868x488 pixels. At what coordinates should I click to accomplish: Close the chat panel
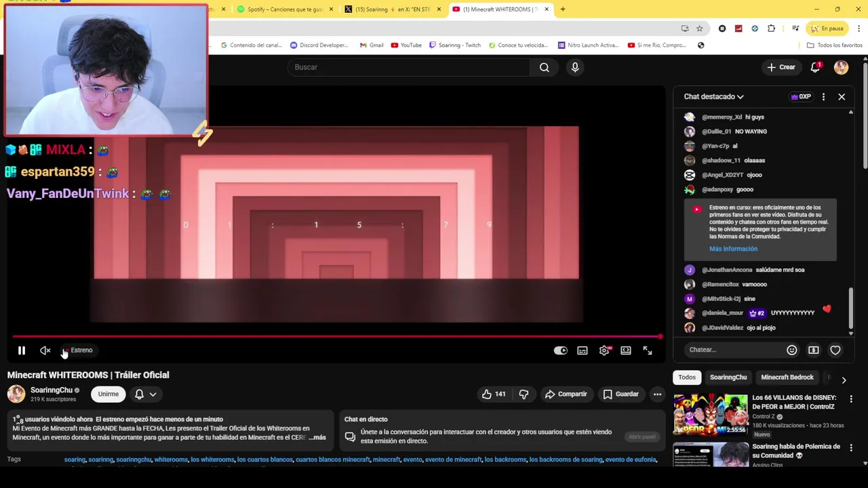click(x=842, y=97)
